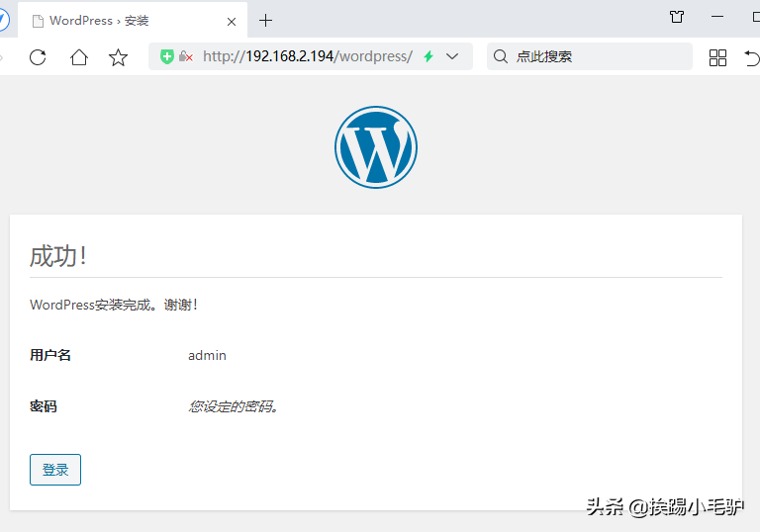
Task: Go to browser home page icon
Action: [79, 57]
